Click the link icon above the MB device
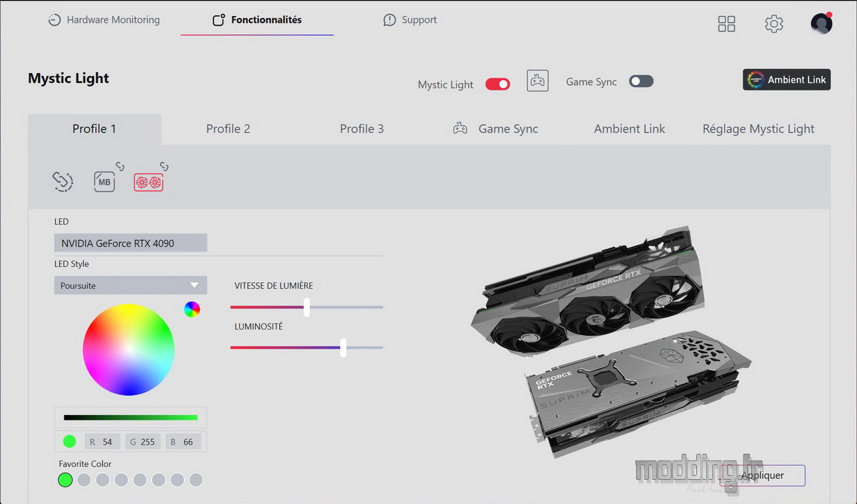The width and height of the screenshot is (857, 504). pyautogui.click(x=120, y=166)
